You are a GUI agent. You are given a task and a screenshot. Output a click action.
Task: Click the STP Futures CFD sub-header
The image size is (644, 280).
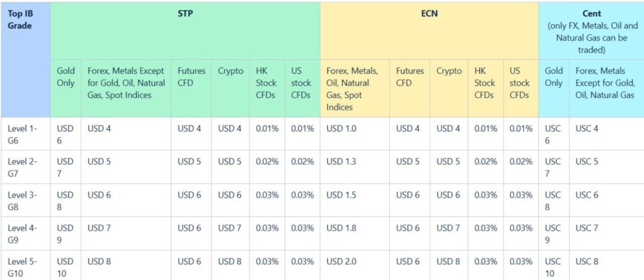point(191,88)
